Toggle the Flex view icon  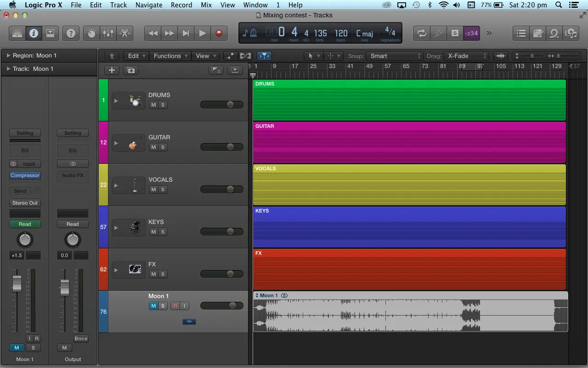click(x=245, y=56)
